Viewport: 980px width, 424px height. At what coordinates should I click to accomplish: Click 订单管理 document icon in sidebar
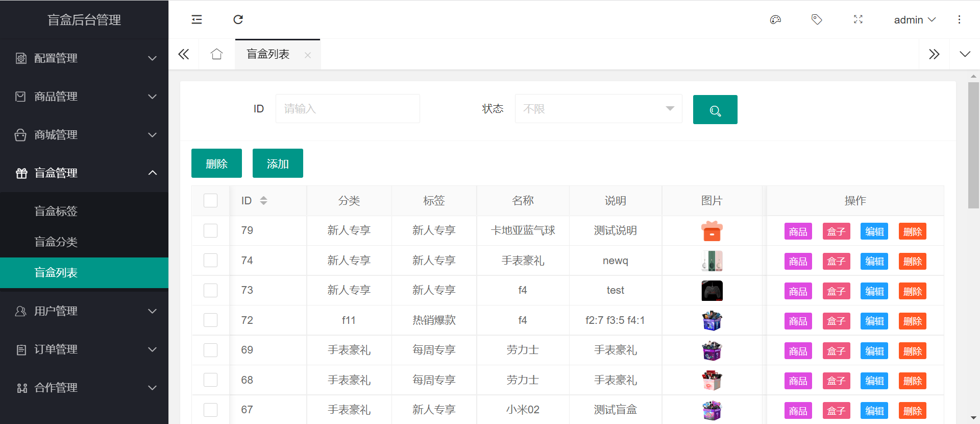21,349
